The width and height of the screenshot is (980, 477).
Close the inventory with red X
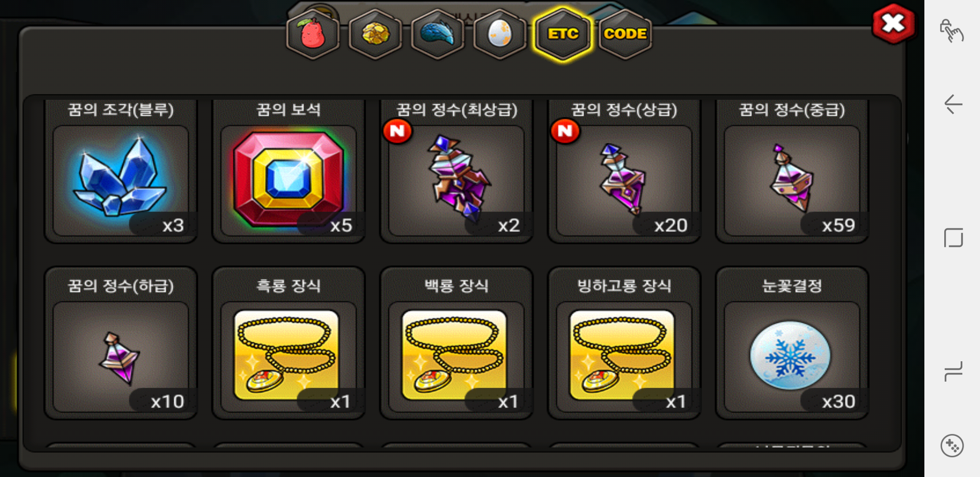pyautogui.click(x=893, y=24)
